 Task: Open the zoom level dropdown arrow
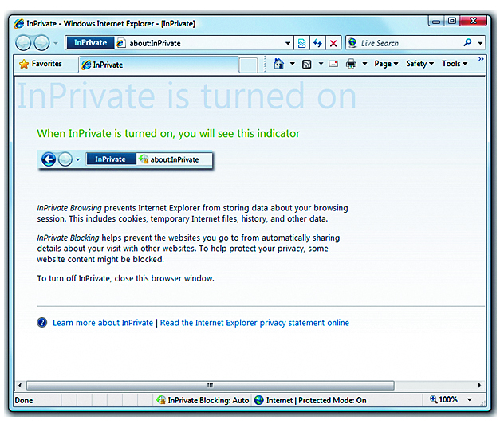(470, 400)
